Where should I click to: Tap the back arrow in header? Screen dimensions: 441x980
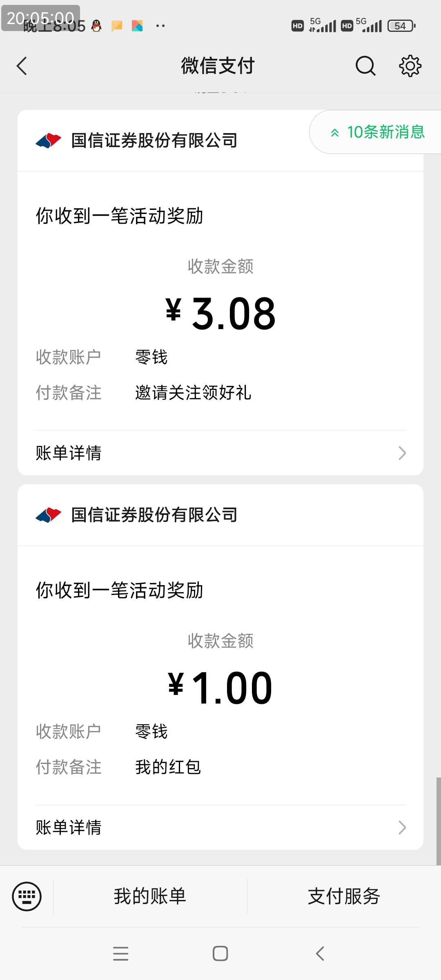click(22, 66)
